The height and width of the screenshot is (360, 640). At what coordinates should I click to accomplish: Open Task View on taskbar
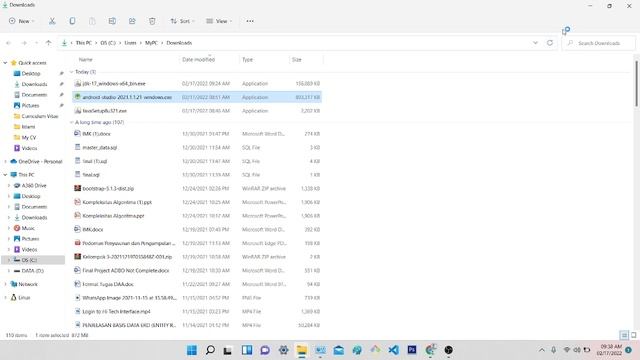227,350
